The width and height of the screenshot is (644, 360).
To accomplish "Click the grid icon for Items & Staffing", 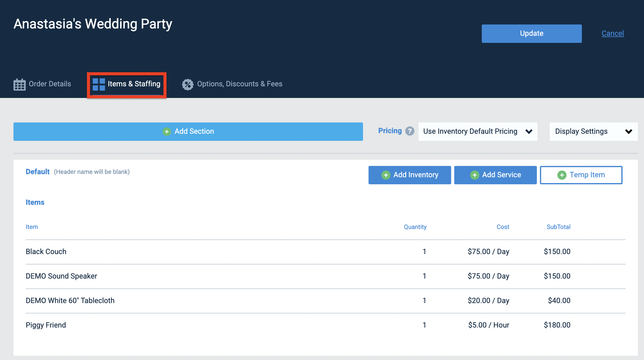I will tap(99, 84).
